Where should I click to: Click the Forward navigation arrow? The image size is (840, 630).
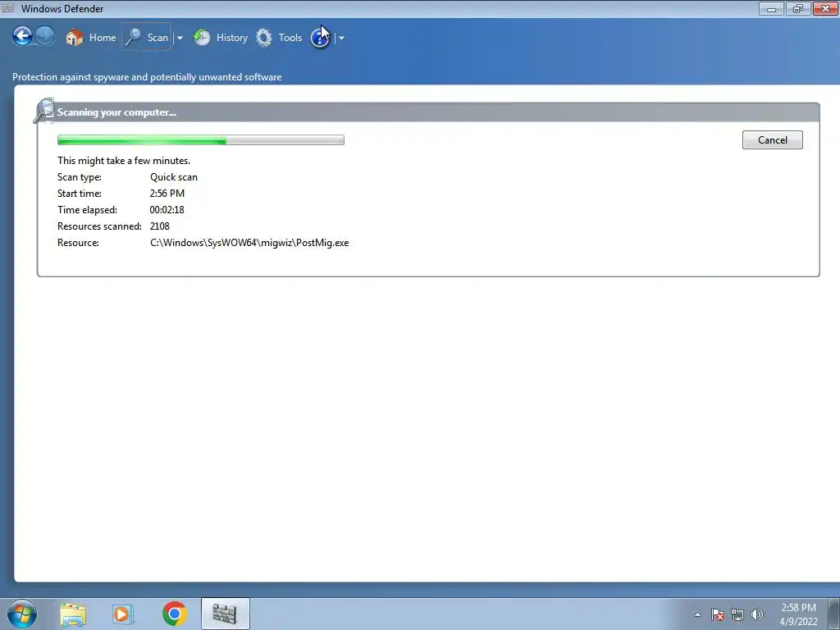pos(45,36)
